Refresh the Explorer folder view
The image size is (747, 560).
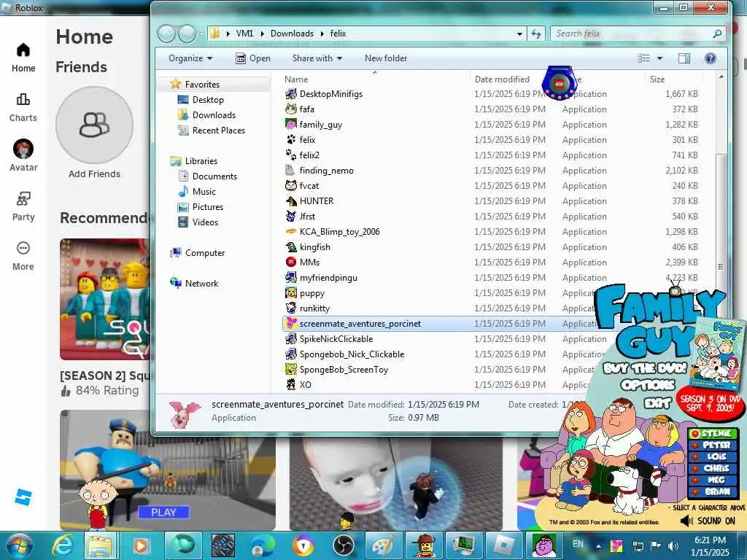536,34
